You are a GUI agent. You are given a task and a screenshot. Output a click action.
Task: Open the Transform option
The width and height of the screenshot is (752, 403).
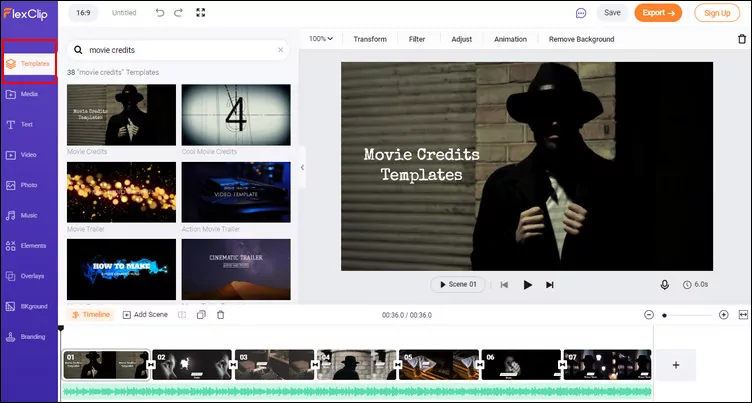[x=370, y=39]
